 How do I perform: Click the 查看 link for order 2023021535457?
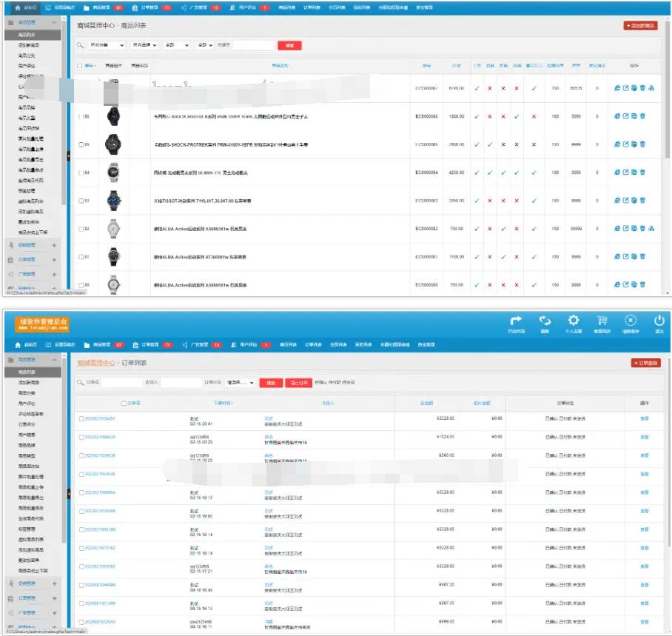tap(644, 419)
